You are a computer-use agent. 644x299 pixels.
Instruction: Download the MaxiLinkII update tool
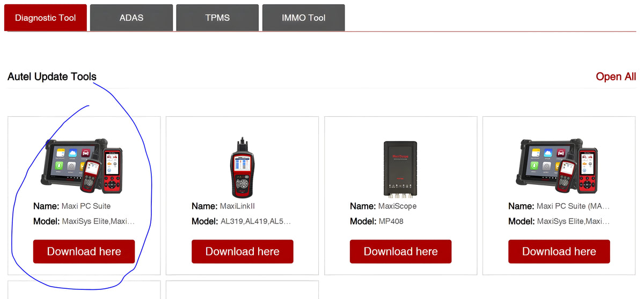pyautogui.click(x=243, y=251)
